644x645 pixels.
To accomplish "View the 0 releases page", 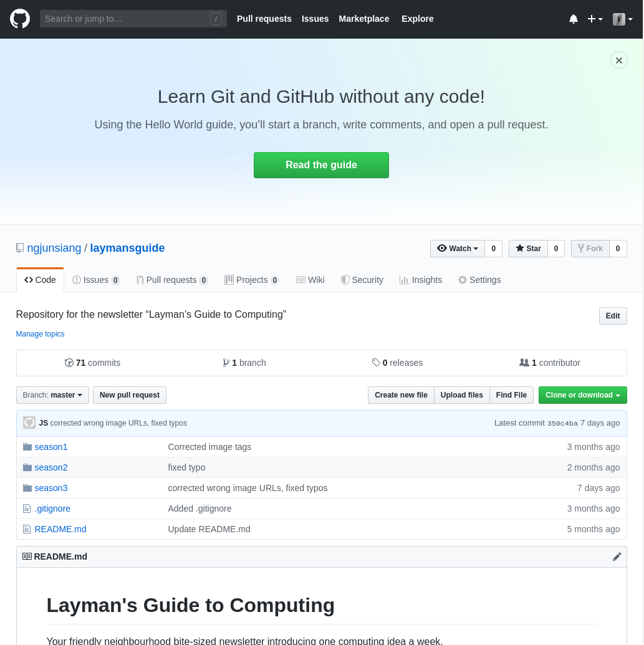I will (x=397, y=363).
